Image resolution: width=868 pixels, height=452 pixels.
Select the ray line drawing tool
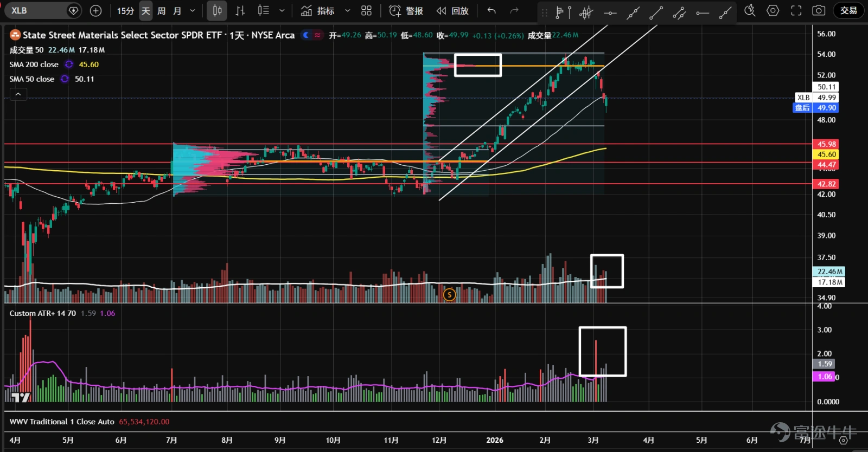click(725, 12)
